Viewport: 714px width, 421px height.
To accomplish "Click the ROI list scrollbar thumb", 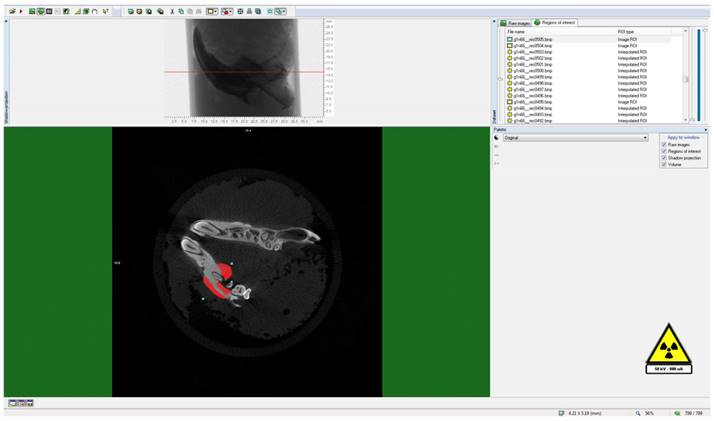I will pyautogui.click(x=685, y=79).
